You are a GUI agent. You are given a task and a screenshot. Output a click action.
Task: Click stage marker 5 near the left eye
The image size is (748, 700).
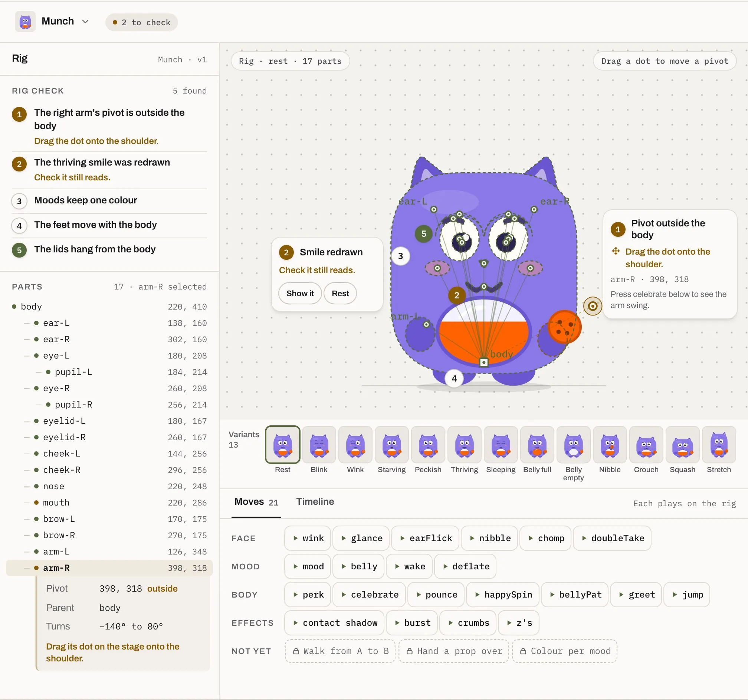pyautogui.click(x=424, y=234)
